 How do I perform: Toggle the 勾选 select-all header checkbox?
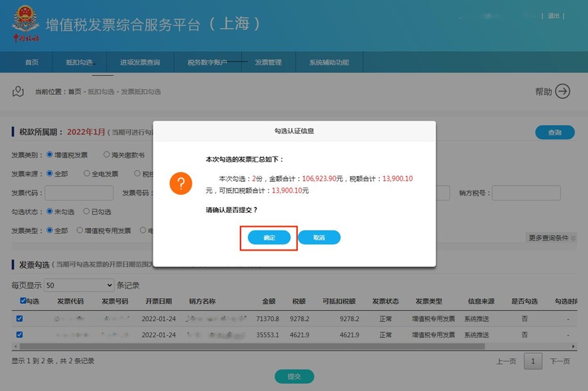pos(23,301)
